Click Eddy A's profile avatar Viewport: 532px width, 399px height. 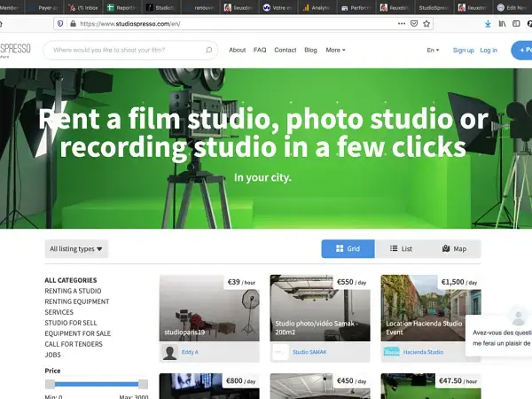pyautogui.click(x=169, y=352)
